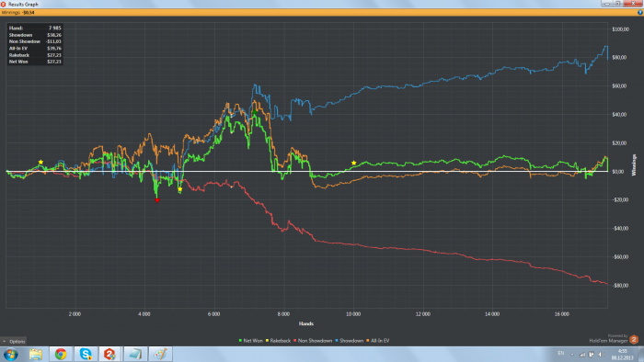Image resolution: width=644 pixels, height=362 pixels.
Task: Click the All-In EV $39,76 info row
Action: [35, 48]
